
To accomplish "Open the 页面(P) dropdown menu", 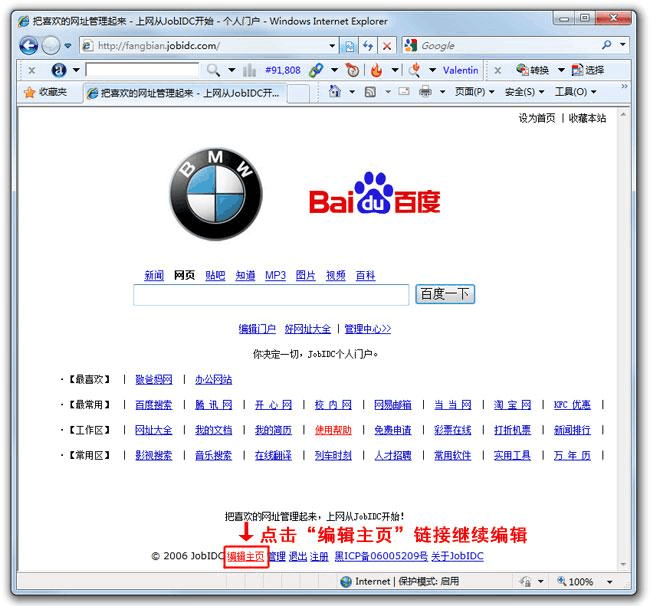I will coord(474,92).
